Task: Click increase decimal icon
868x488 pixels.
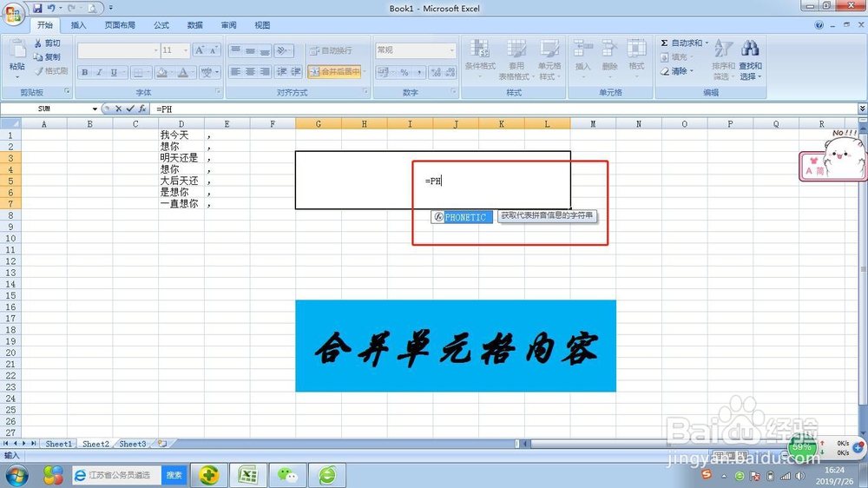Action: (x=436, y=72)
